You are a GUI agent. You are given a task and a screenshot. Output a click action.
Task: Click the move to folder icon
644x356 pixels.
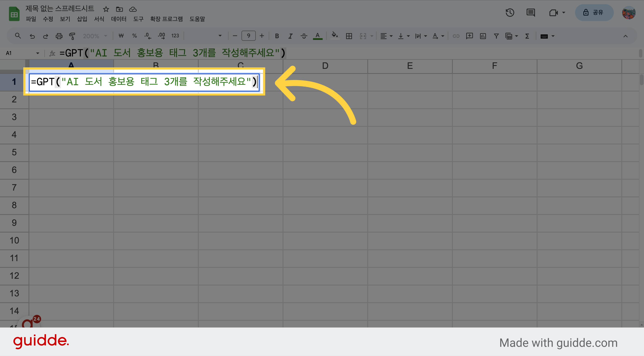119,9
